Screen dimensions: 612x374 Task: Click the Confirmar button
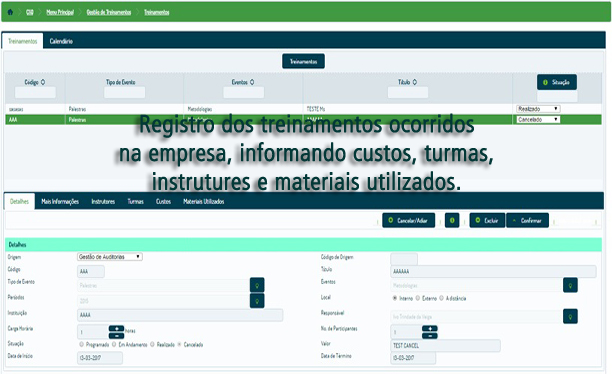(527, 220)
